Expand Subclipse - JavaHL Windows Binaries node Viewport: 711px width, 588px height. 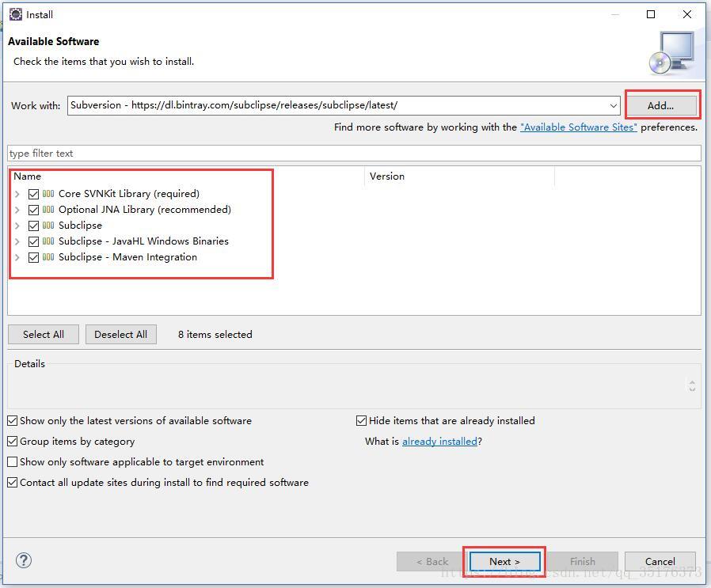click(x=17, y=241)
